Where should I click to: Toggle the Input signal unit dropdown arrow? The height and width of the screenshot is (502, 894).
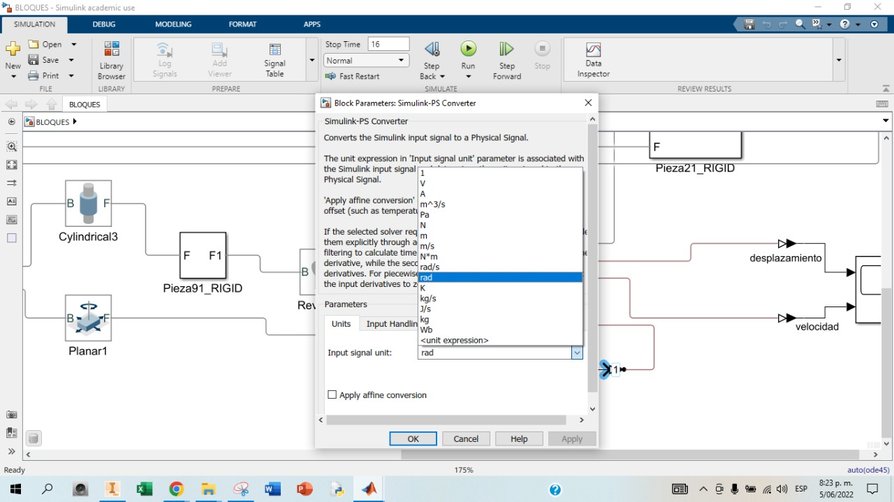point(577,353)
